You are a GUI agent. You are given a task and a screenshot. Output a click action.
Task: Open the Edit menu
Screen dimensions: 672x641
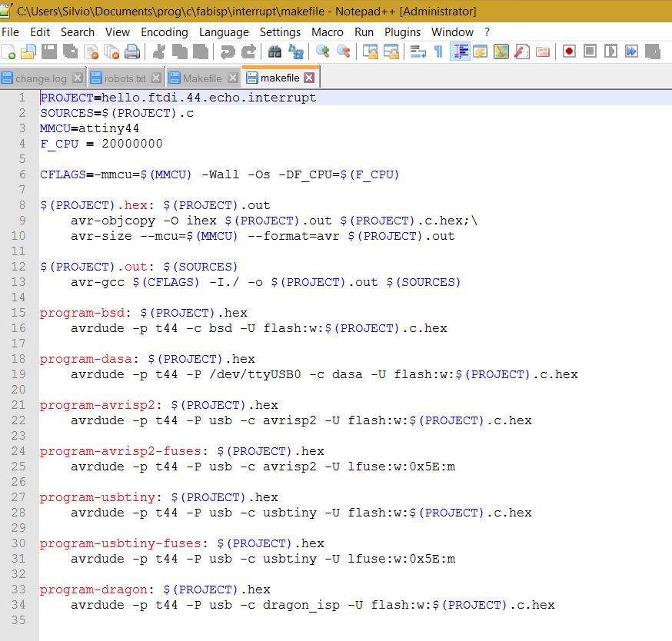[40, 32]
